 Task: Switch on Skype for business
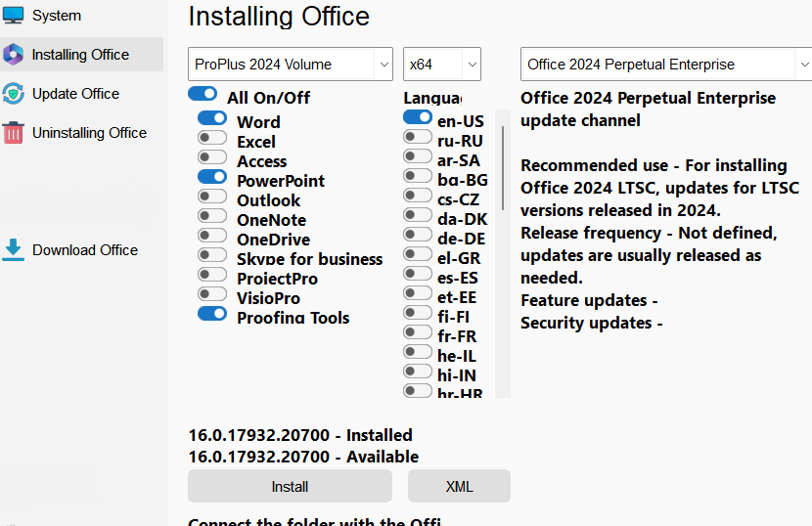(211, 255)
